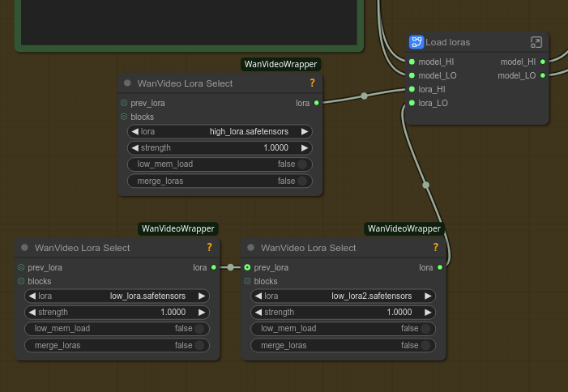Open the high_lora.safetensors lora dropdown
Screen dimensions: 568x392
pos(220,131)
